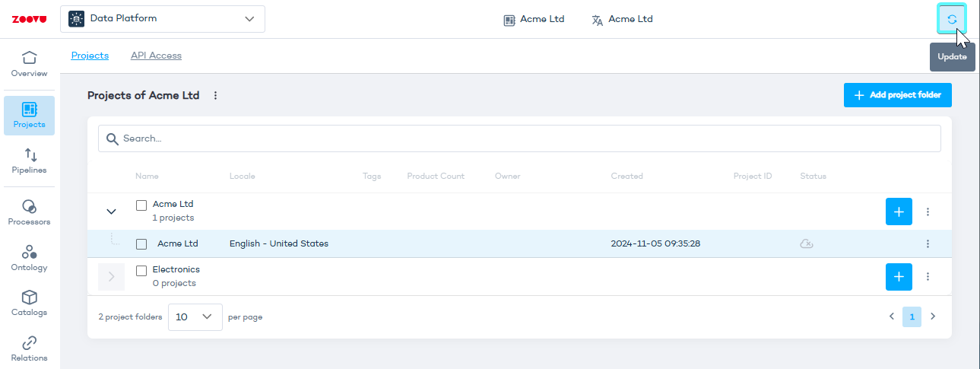Screen dimensions: 980x369
Task: Click the 2 project folders text
Action: point(130,317)
